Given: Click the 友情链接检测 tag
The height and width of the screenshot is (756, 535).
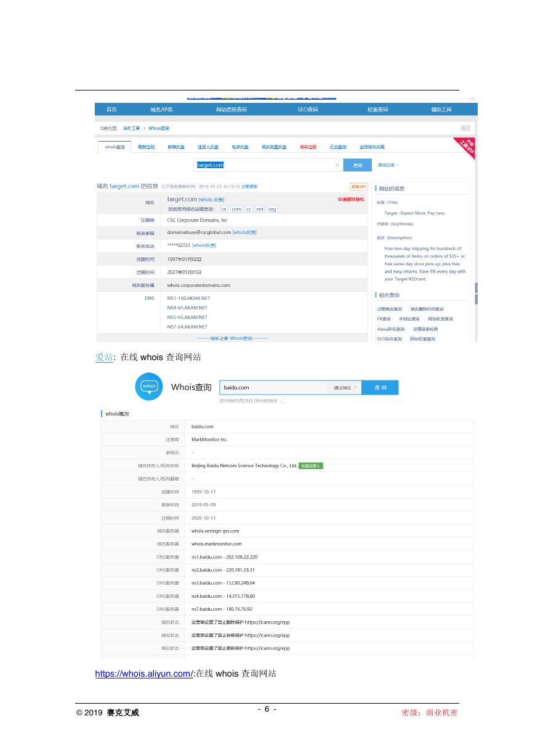Looking at the screenshot, I should [x=425, y=329].
